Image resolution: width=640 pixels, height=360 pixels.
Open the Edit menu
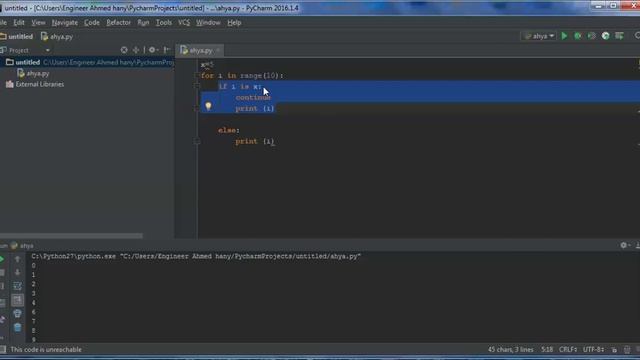(19, 23)
